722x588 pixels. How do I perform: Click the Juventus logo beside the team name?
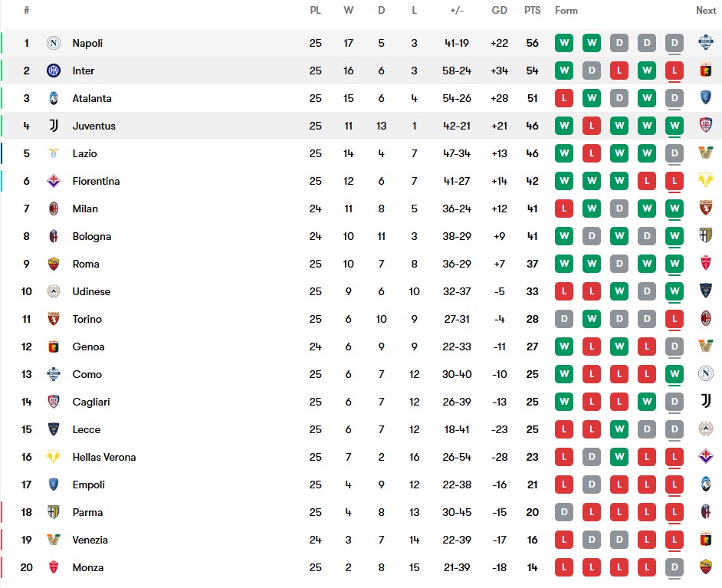[x=54, y=126]
